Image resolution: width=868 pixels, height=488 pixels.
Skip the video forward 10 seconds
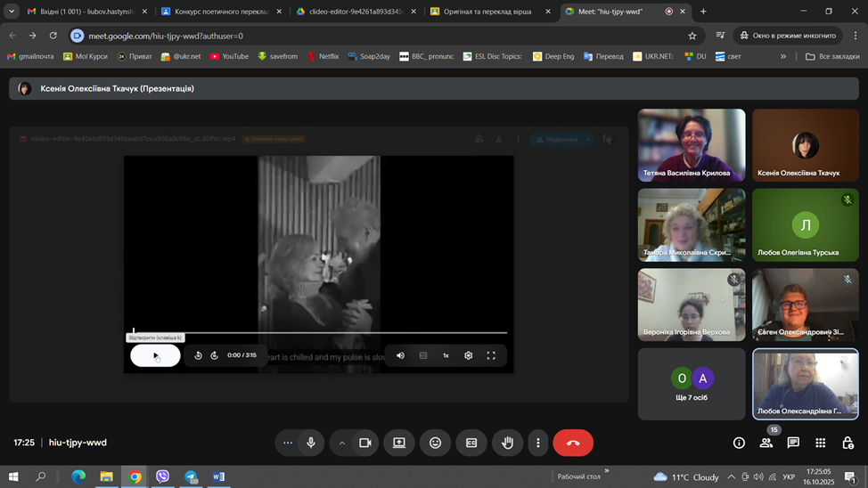214,355
